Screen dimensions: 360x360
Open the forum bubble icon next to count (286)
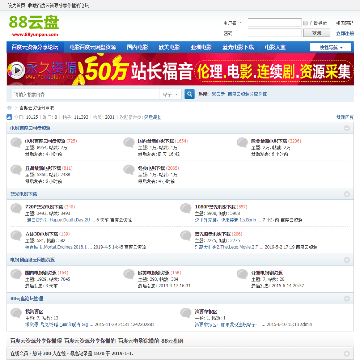click(186, 236)
